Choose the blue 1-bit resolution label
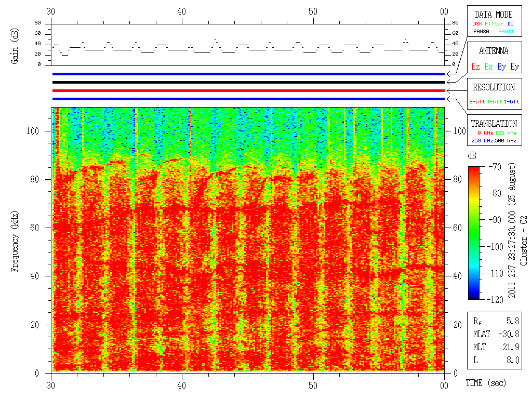The height and width of the screenshot is (399, 532). pos(511,101)
